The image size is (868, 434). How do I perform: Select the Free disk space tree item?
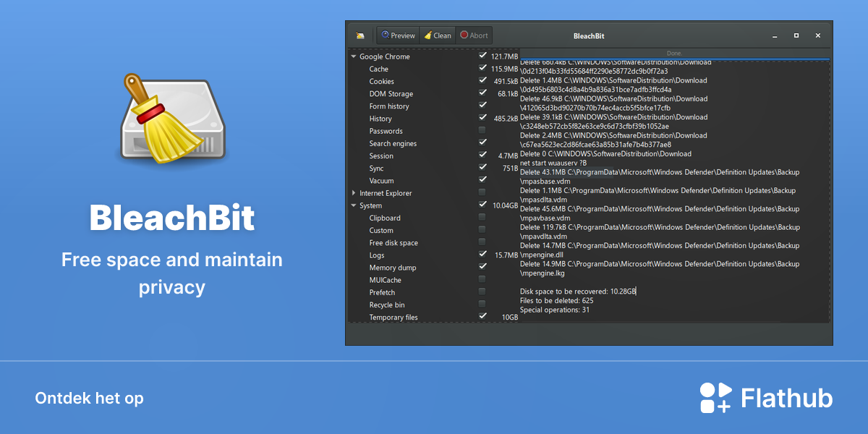tap(393, 243)
